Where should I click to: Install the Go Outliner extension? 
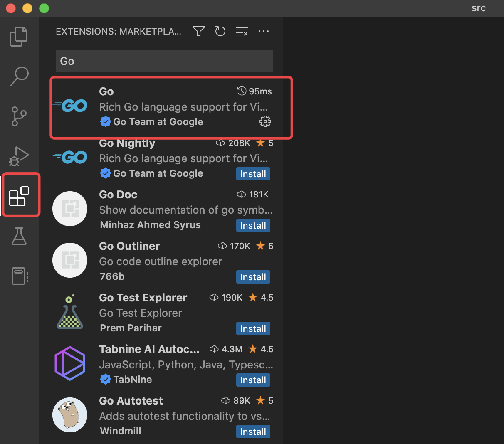[253, 277]
